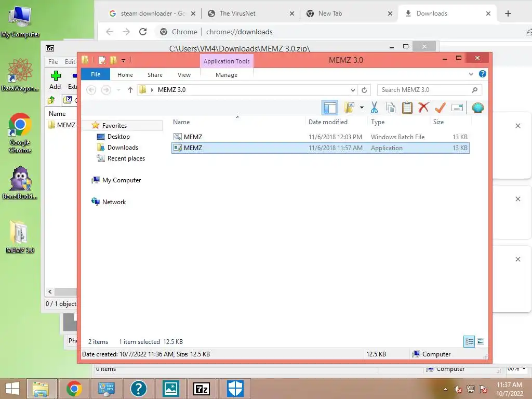Expand the address bar history dropdown
Viewport: 532px width, 399px height.
[x=353, y=90]
